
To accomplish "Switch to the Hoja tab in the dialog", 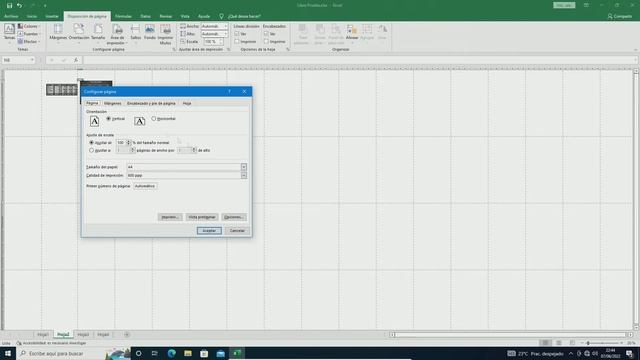I will (187, 104).
